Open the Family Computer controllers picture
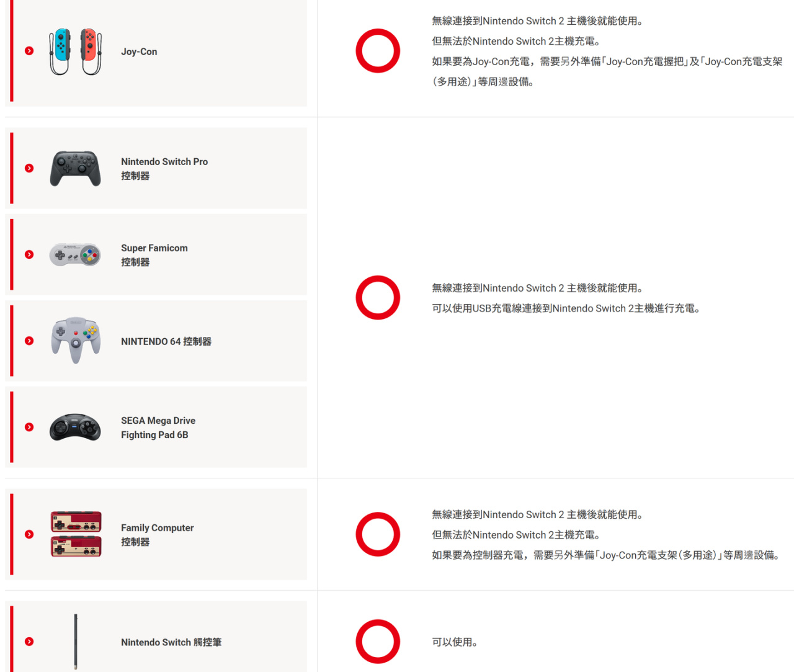794x672 pixels. [76, 534]
